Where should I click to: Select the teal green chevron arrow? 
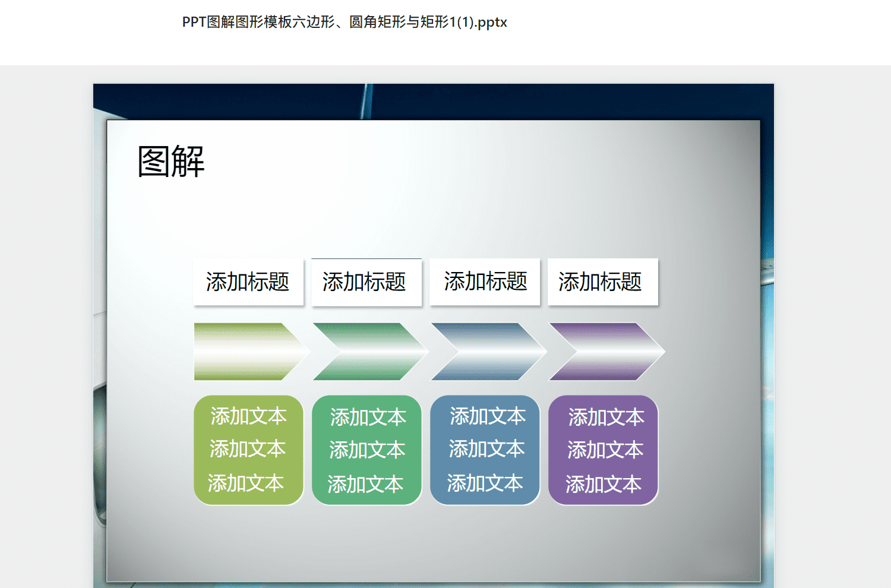370,352
